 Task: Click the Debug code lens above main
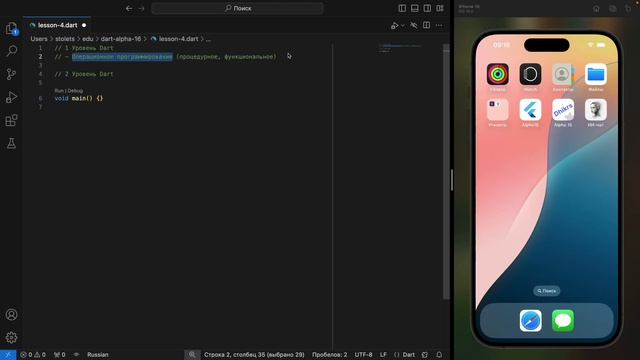[75, 91]
